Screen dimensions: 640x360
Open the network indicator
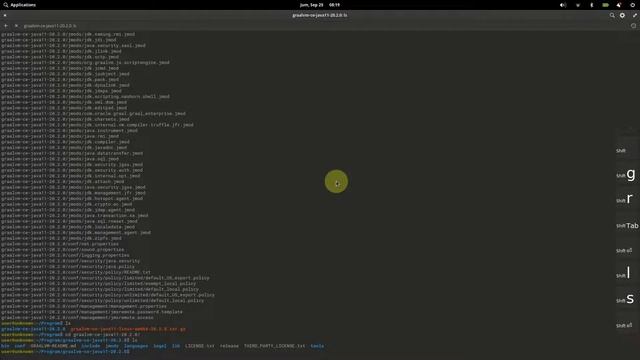click(x=578, y=5)
